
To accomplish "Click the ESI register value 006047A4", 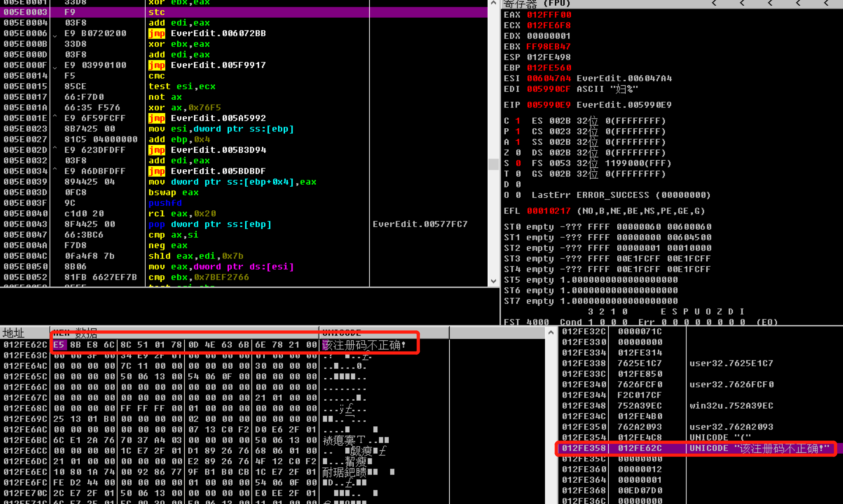I will click(549, 78).
